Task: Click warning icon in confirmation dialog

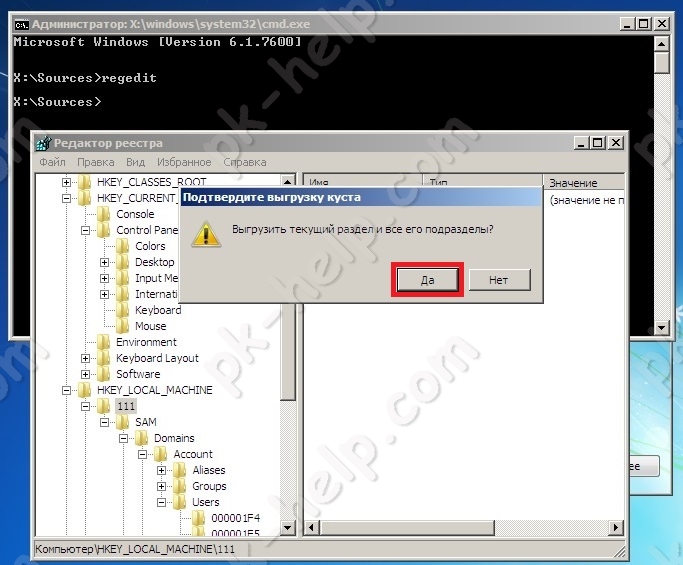Action: click(x=206, y=234)
